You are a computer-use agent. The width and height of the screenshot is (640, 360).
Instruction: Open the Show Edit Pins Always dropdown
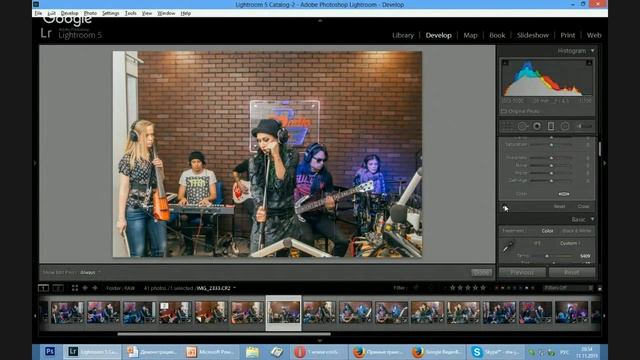(90, 272)
